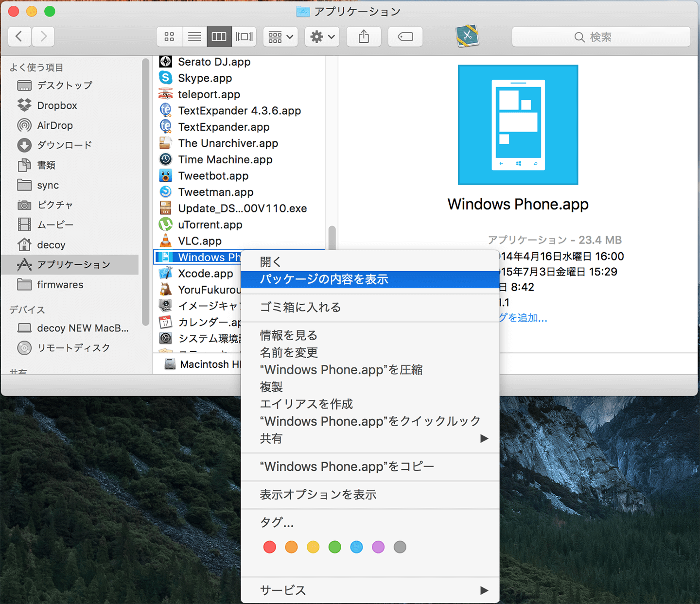Click the 検索 search field
Screen dimensions: 700x604
tap(601, 37)
